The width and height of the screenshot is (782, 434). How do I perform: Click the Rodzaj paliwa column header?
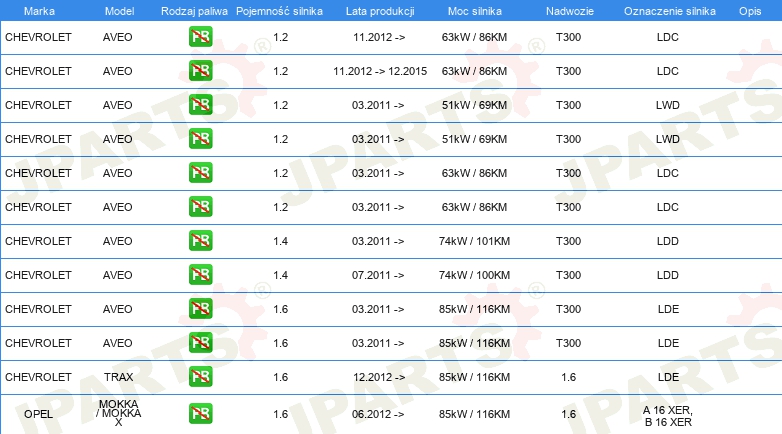pyautogui.click(x=194, y=11)
